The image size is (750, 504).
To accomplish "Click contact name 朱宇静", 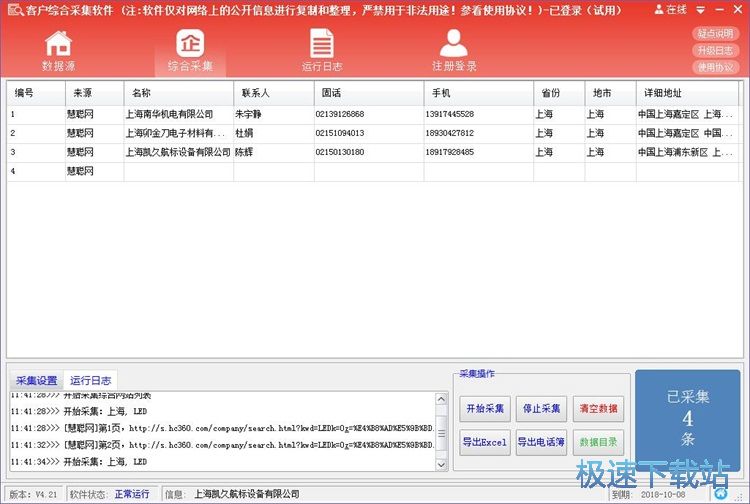I will pos(248,114).
